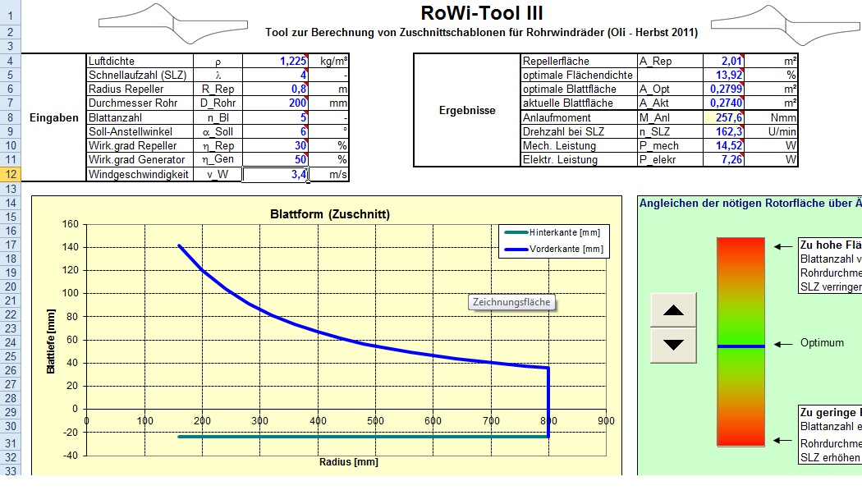Click the down arrow spinner button
This screenshot has width=862, height=504.
pyautogui.click(x=673, y=345)
